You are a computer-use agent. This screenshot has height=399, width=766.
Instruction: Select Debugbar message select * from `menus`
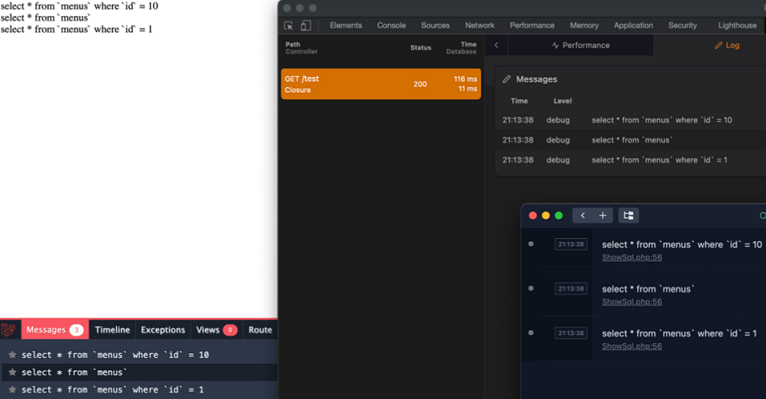point(74,373)
